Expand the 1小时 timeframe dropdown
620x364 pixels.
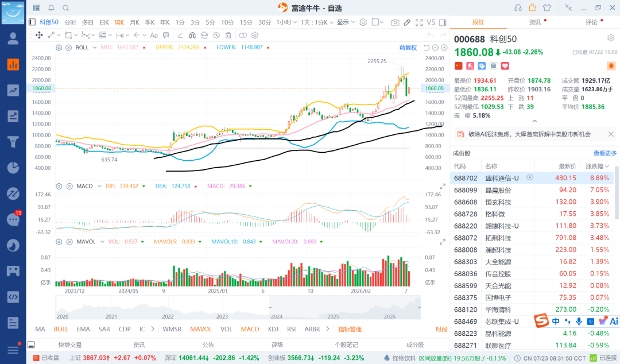(286, 22)
